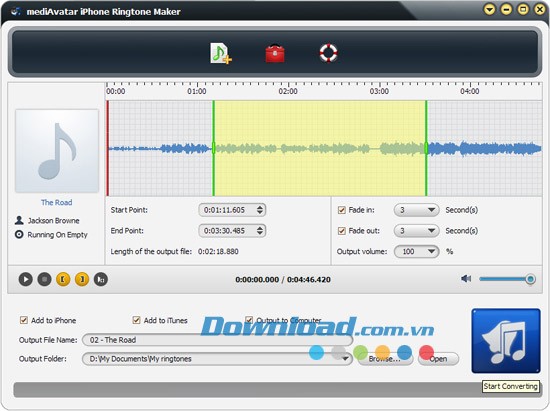Toggle the Fade out checkbox
Screen dimensions: 550x411
(341, 231)
